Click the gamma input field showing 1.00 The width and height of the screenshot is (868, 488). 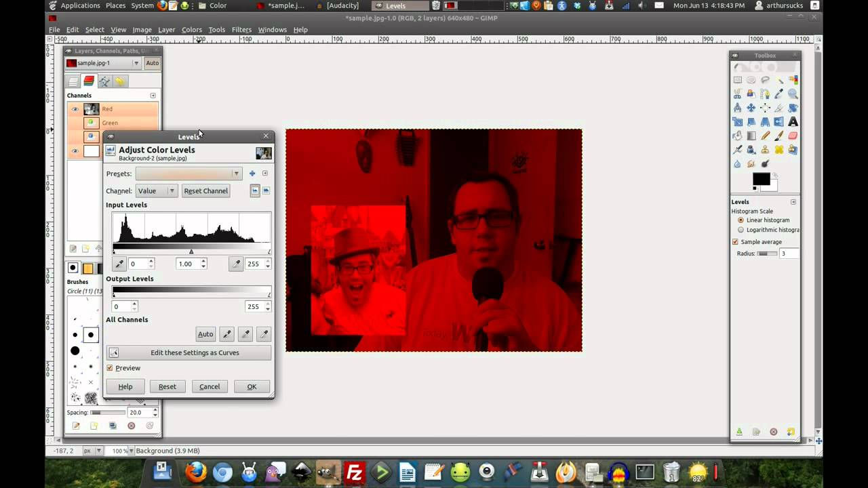[187, 264]
